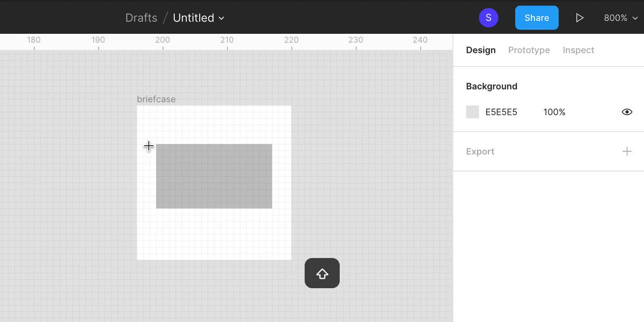Image resolution: width=644 pixels, height=322 pixels.
Task: Click the user avatar labeled S
Action: [488, 18]
